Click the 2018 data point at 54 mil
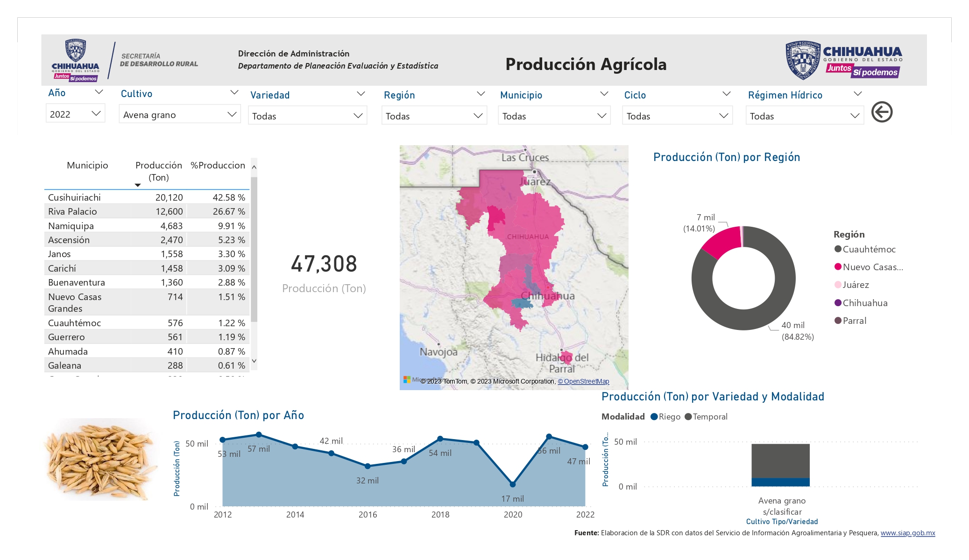This screenshot has height=560, width=969. tap(440, 439)
